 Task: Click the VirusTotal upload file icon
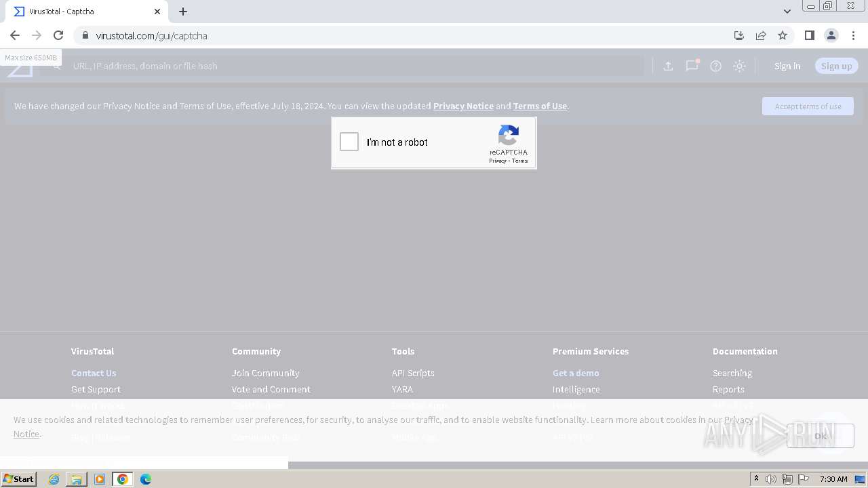pyautogui.click(x=668, y=66)
